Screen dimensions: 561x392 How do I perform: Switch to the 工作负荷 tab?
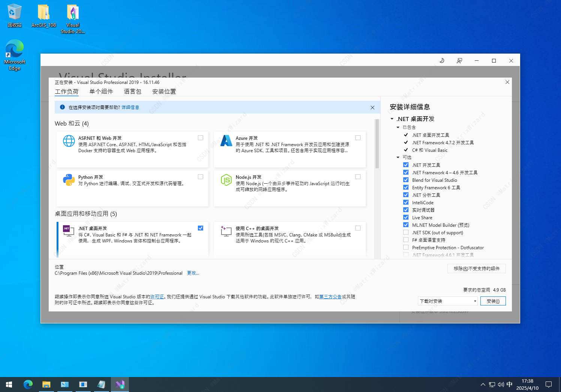point(67,91)
